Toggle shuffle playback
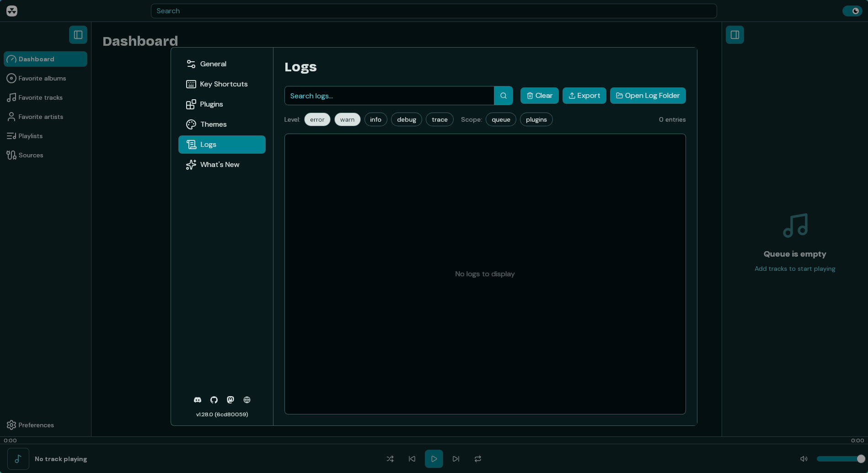The height and width of the screenshot is (473, 868). 390,458
